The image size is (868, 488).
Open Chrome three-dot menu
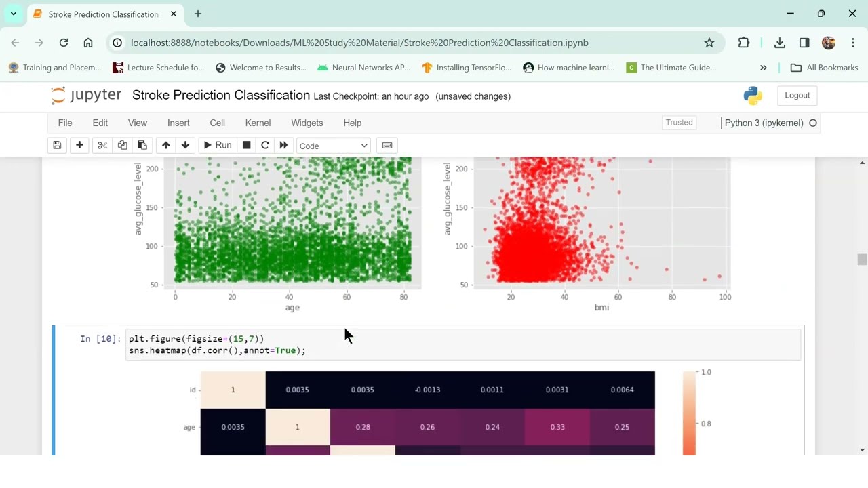pos(853,43)
